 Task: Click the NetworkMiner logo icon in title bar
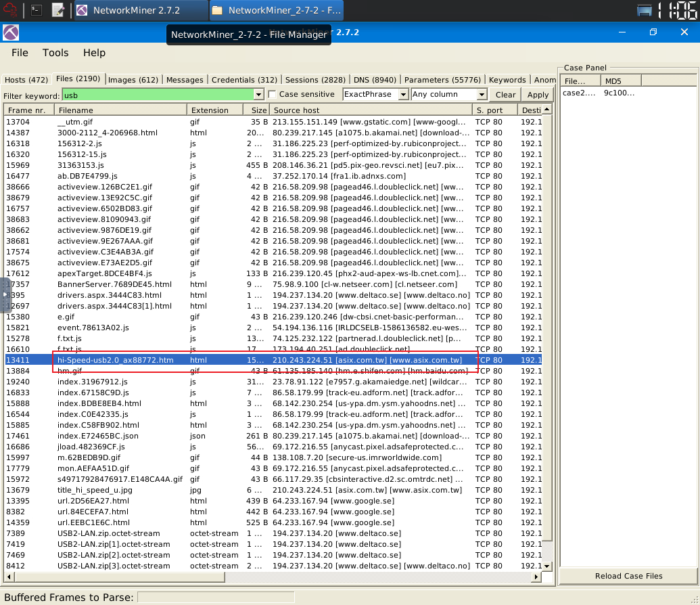coord(11,32)
